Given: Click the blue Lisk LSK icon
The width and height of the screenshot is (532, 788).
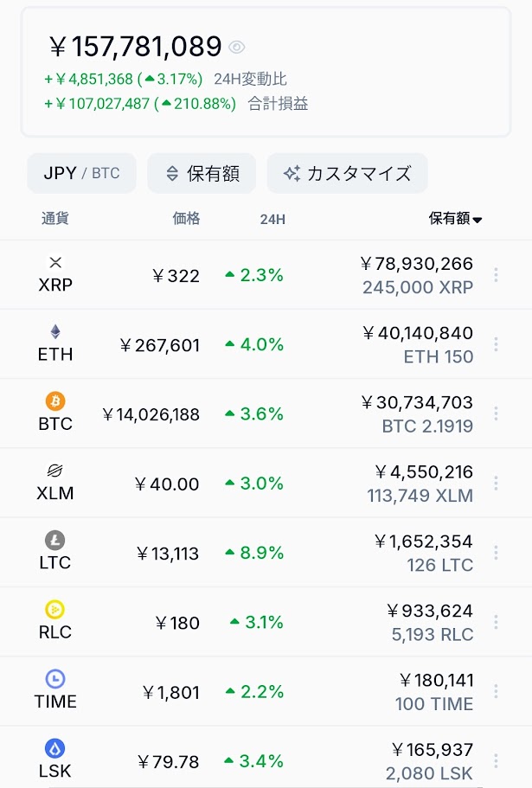Looking at the screenshot, I should click(55, 748).
